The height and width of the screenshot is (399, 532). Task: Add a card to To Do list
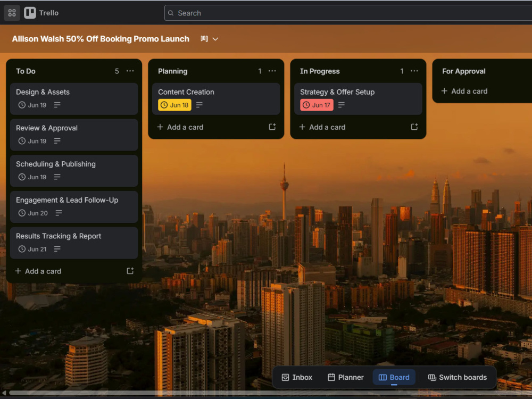pos(38,271)
